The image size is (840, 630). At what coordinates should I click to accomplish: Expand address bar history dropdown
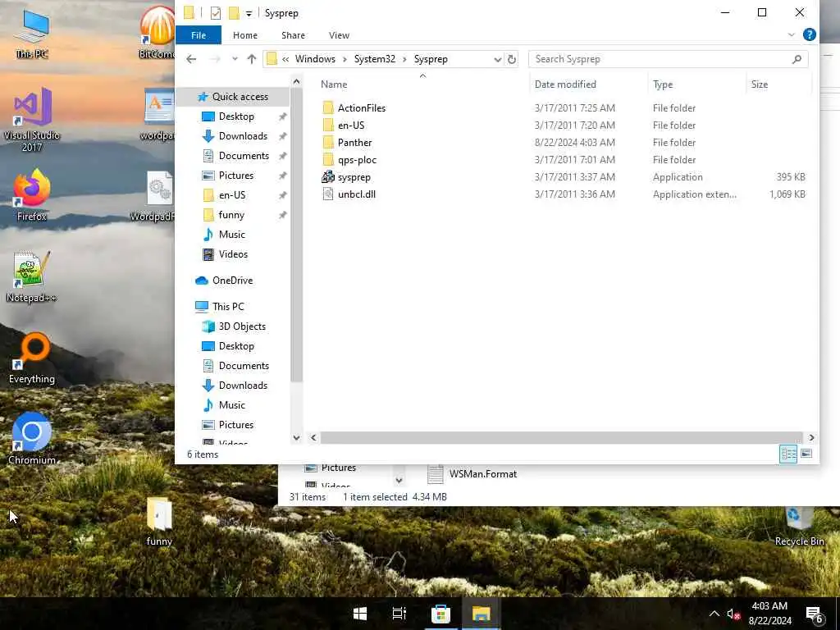tap(498, 59)
